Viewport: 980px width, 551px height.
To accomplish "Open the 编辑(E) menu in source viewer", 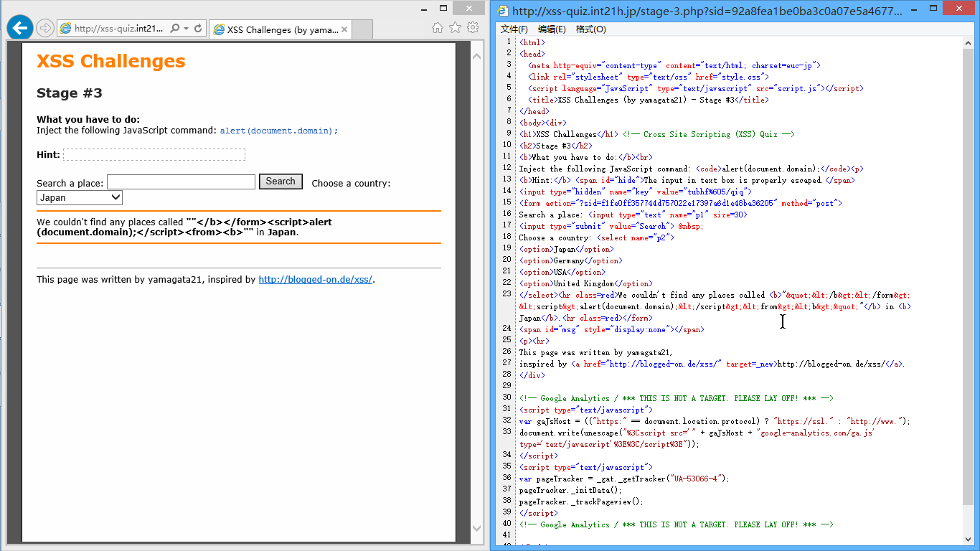I will [552, 29].
